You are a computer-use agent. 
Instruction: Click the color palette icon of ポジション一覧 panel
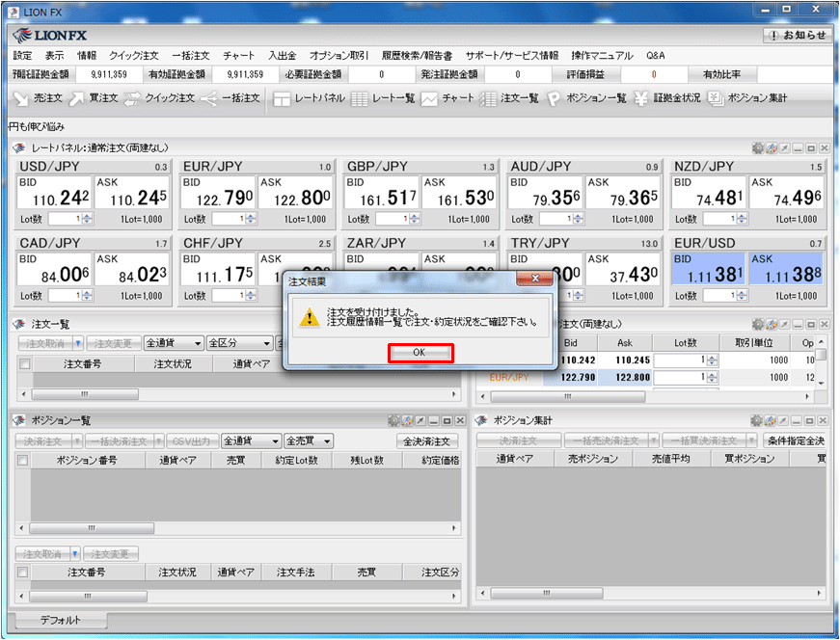click(408, 421)
